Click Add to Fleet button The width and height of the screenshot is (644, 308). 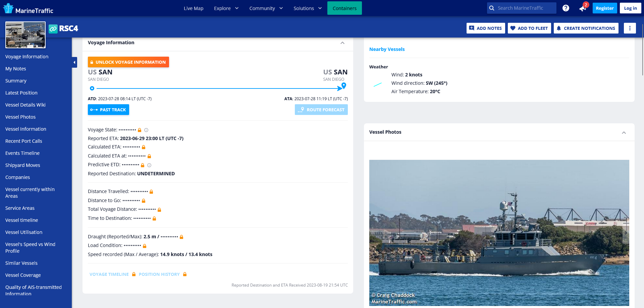[x=529, y=28]
